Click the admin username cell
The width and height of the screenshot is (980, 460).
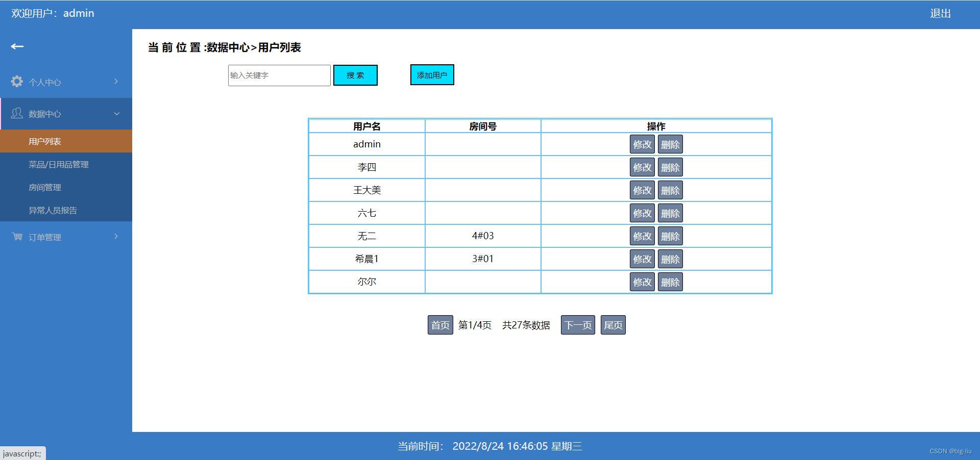pyautogui.click(x=367, y=144)
